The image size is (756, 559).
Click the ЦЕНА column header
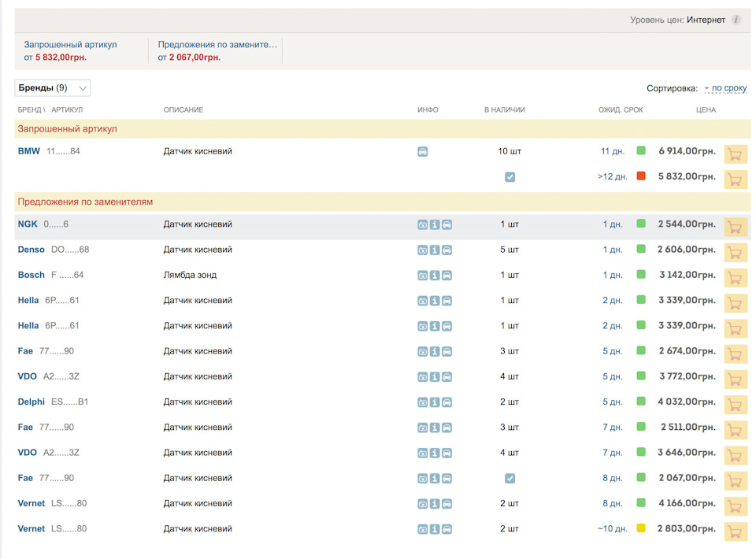click(x=706, y=110)
